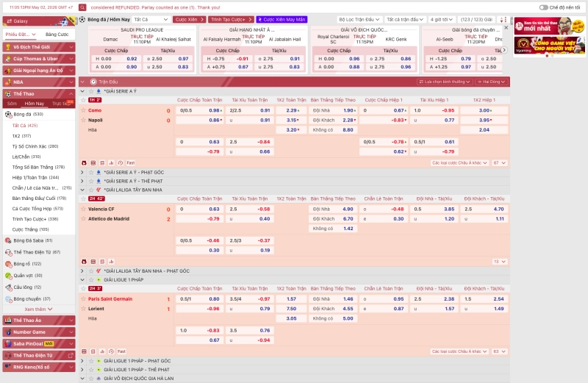588x383 pixels.
Task: Star the Como team as favorite
Action: 84,110
